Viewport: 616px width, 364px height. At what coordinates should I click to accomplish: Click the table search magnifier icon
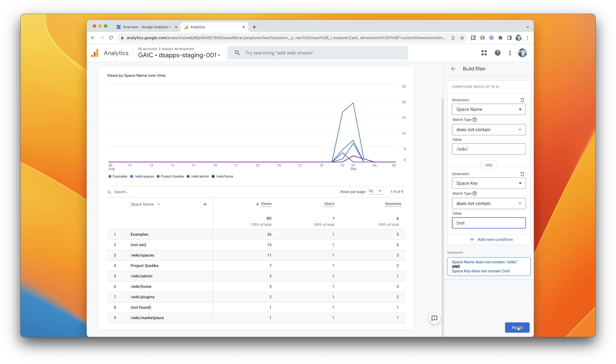click(x=109, y=192)
